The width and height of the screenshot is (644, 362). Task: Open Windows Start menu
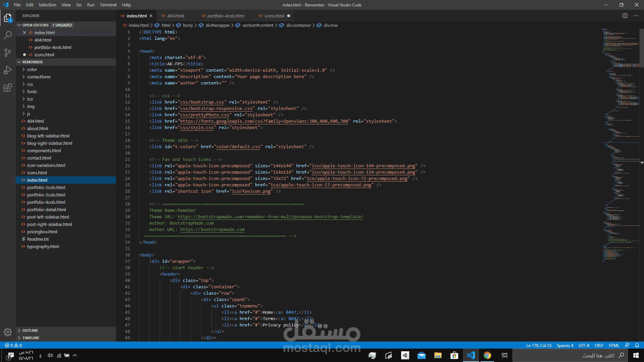coord(636,355)
